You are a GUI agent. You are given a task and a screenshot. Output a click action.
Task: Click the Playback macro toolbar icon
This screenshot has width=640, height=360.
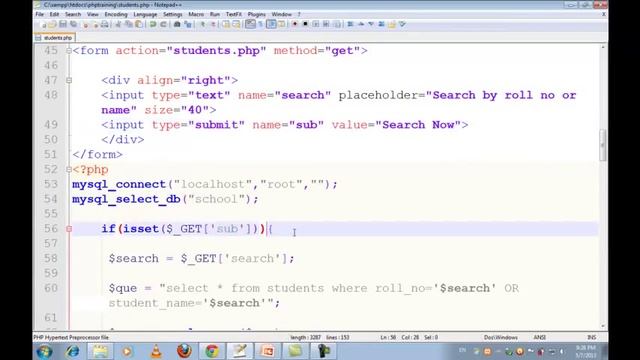[x=316, y=24]
